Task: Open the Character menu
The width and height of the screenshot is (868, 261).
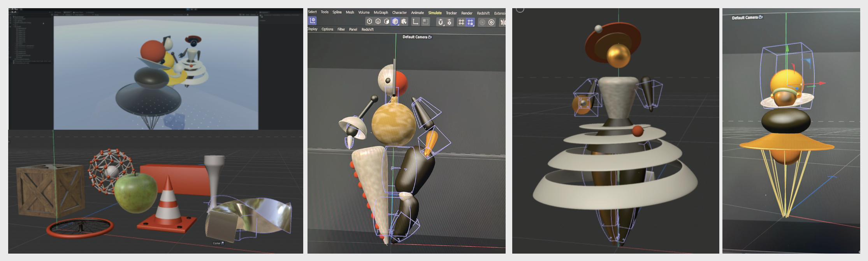Action: (399, 13)
